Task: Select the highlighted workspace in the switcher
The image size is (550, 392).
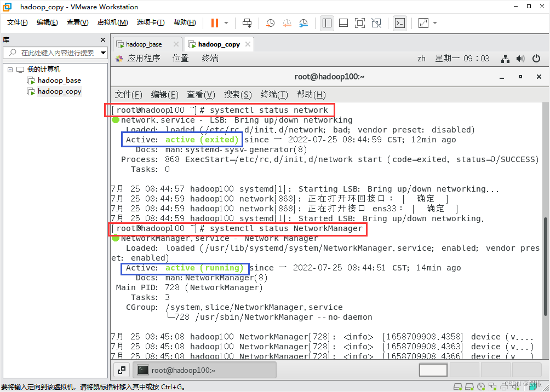Action: point(433,370)
